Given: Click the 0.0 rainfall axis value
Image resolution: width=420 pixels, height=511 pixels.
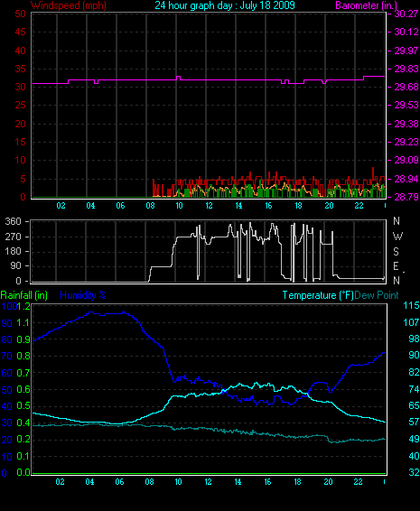Looking at the screenshot, I should 23,472.
